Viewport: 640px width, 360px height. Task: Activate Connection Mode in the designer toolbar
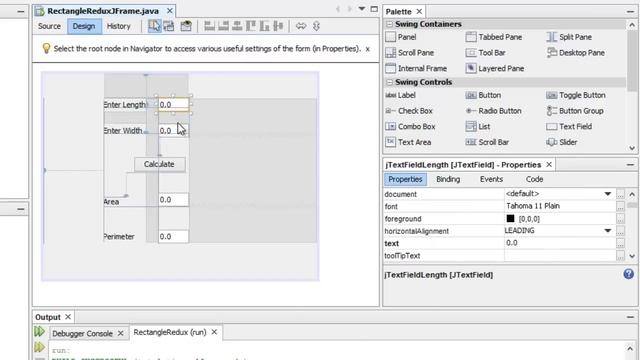[x=169, y=26]
